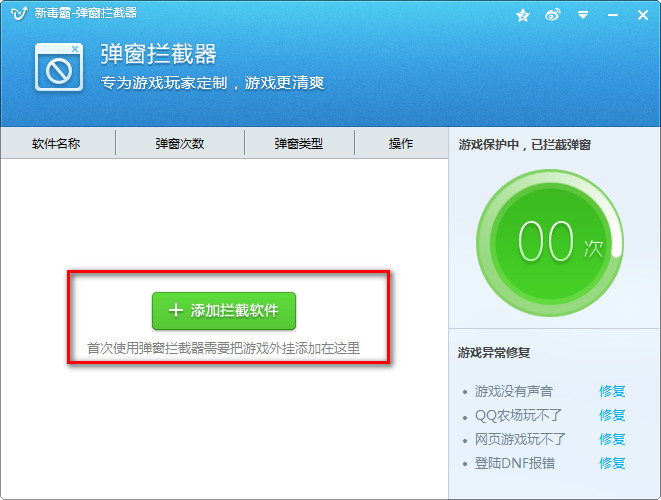Viewport: 661px width, 500px height.
Task: Click the 首次使用弹窗拦截器 hint text
Action: pos(223,348)
